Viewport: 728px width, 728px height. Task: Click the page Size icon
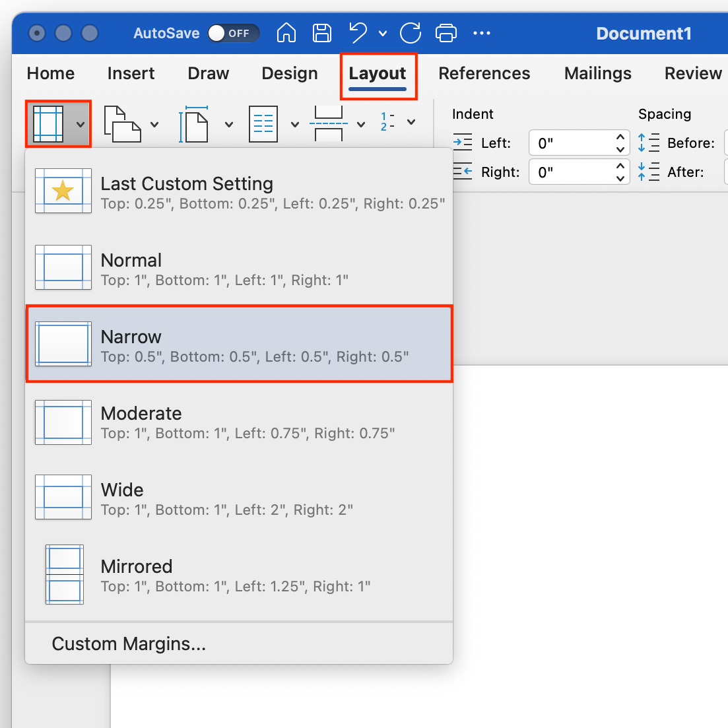pyautogui.click(x=195, y=124)
